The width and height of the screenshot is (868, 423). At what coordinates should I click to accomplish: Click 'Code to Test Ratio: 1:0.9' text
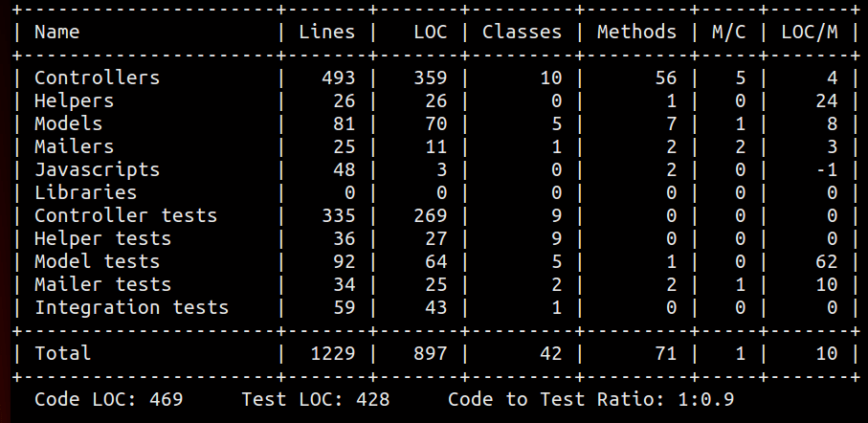[590, 399]
